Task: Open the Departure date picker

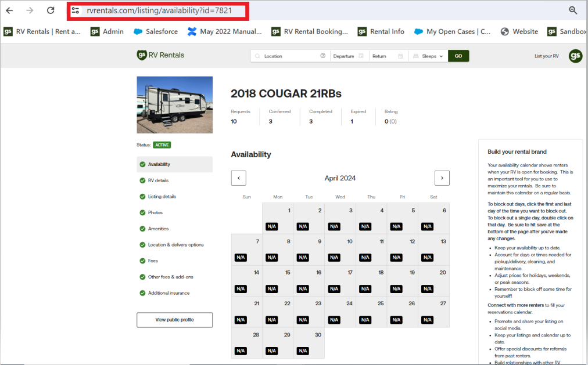Action: click(x=348, y=56)
